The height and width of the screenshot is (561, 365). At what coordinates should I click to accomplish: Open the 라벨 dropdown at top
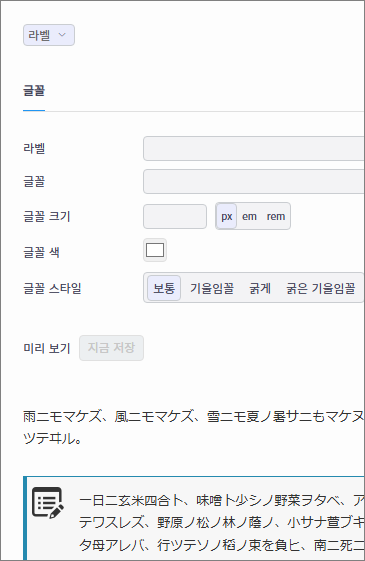(x=49, y=35)
